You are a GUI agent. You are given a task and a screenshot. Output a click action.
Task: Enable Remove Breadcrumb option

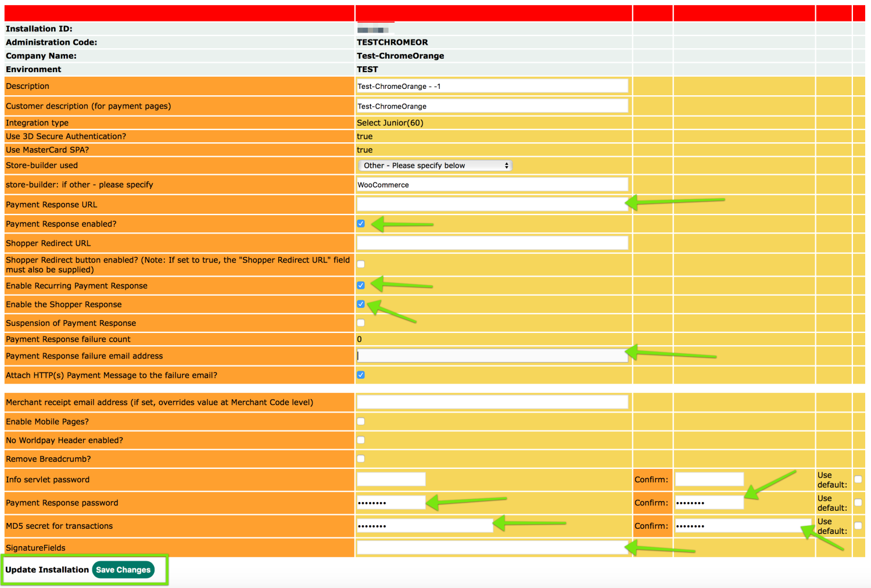[361, 458]
